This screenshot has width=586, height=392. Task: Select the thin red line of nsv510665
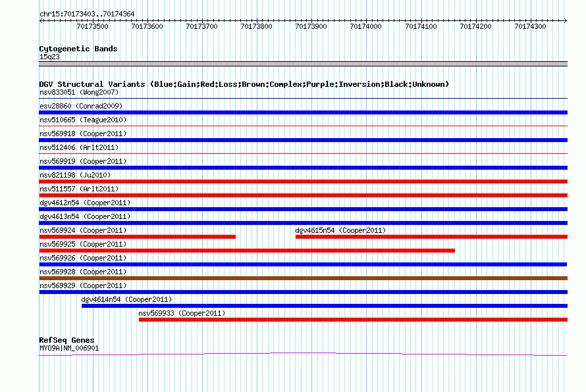(303, 126)
